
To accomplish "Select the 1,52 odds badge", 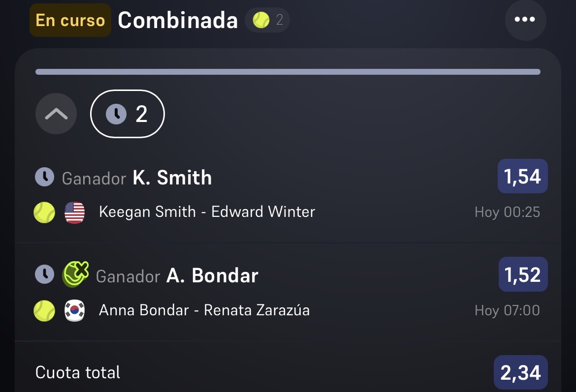I will (523, 274).
